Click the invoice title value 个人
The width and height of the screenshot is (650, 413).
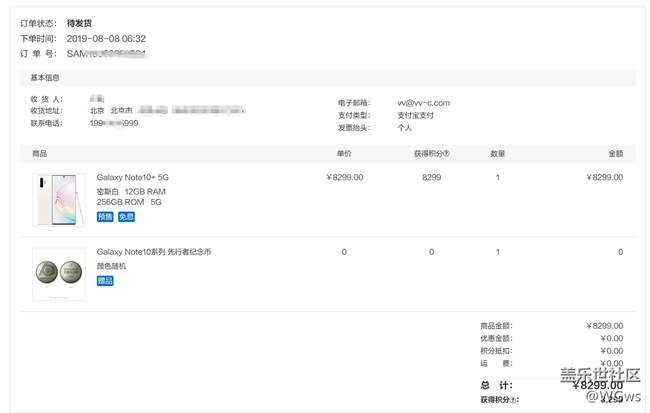point(405,128)
